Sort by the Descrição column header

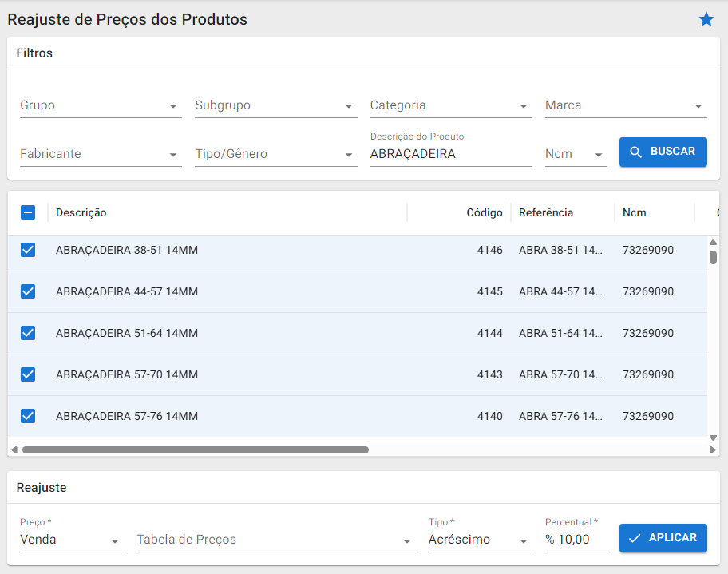point(81,212)
